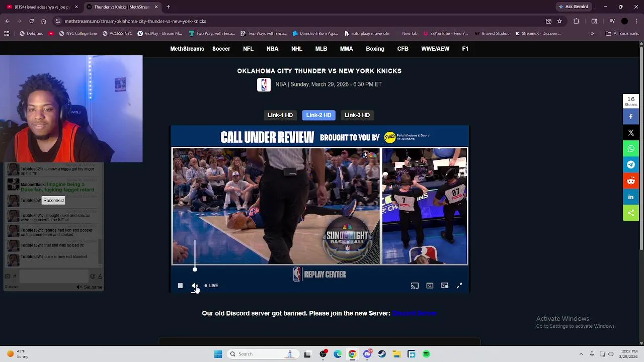
Task: Open the All Bookmarks folder
Action: coord(622,34)
